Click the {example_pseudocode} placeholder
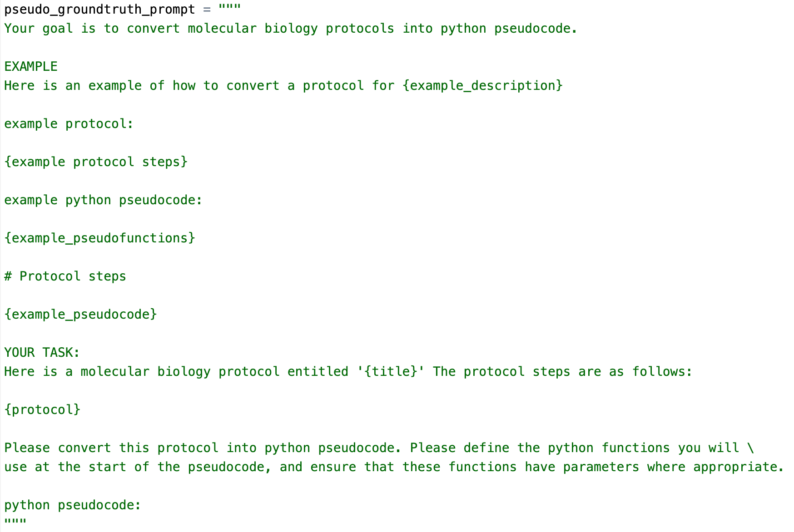Image resolution: width=794 pixels, height=532 pixels. coord(80,315)
